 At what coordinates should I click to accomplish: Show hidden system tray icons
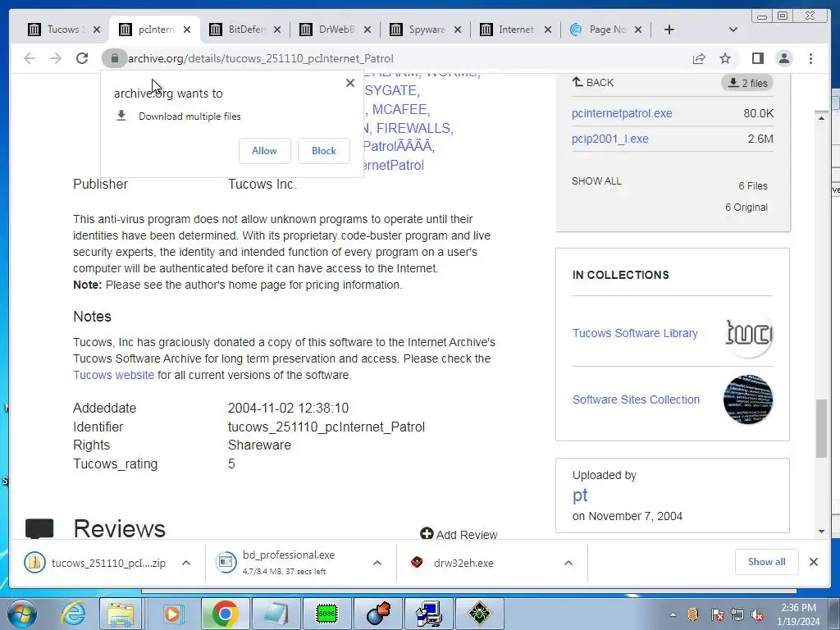tap(673, 614)
